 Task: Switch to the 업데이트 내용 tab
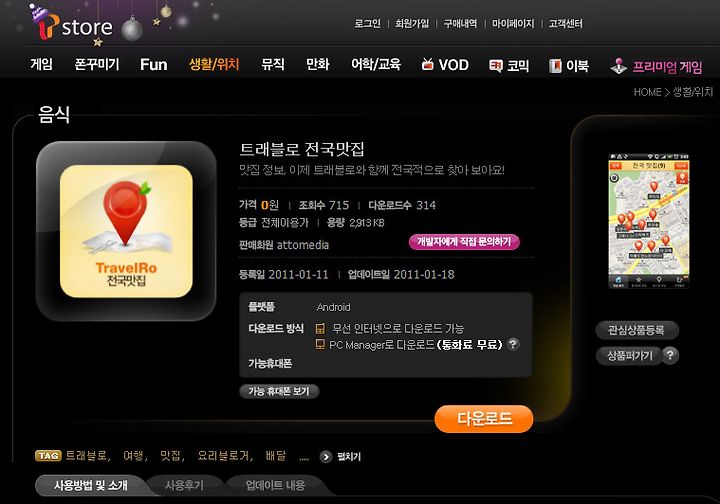coord(275,485)
